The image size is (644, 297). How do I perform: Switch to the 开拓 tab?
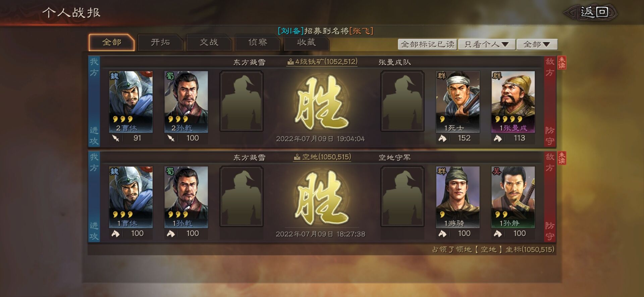[x=160, y=43]
